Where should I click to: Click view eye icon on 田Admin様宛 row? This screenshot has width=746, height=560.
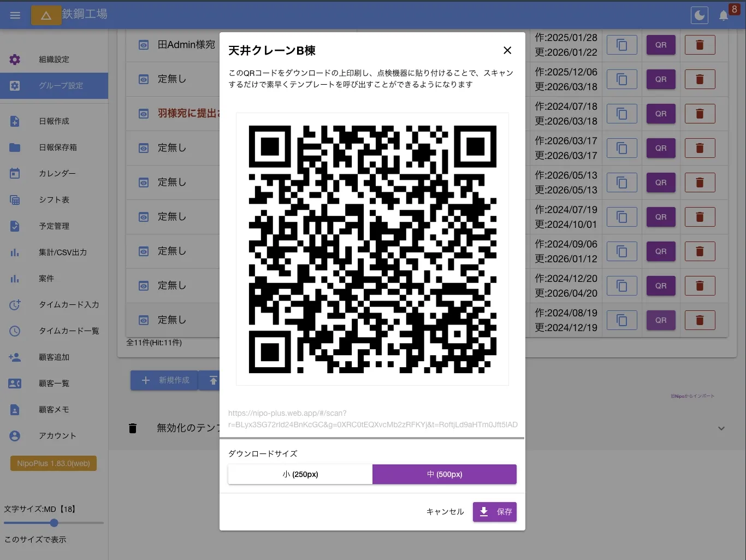click(x=144, y=45)
